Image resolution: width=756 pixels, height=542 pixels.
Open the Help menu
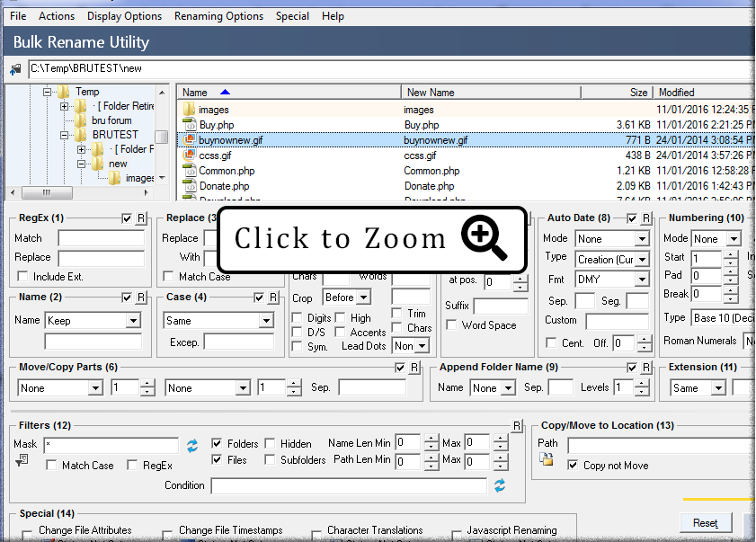[334, 16]
